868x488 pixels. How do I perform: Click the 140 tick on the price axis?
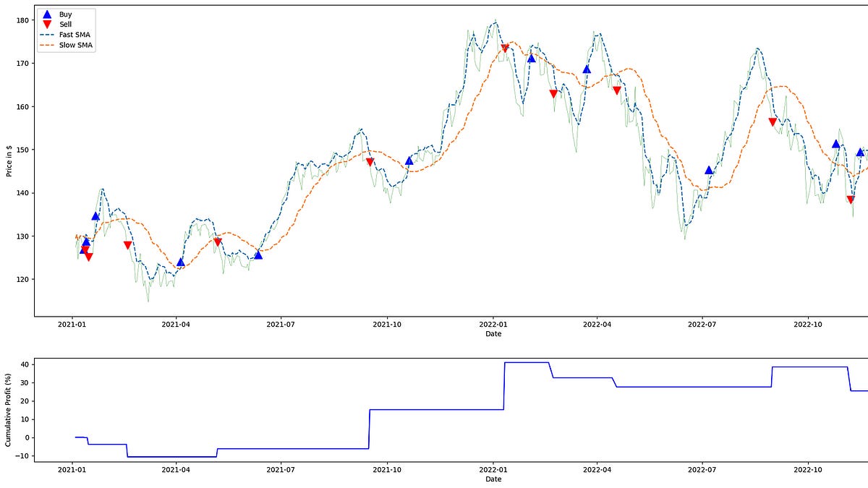[x=22, y=193]
